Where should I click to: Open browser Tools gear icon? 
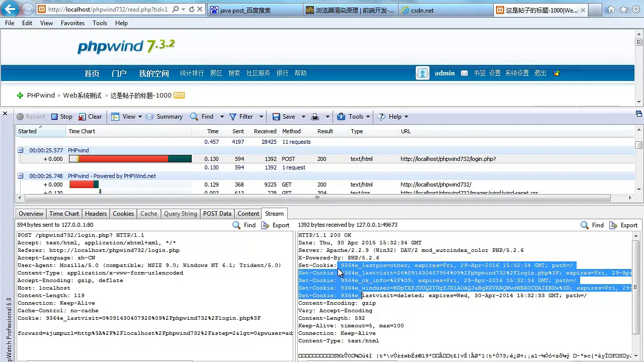pyautogui.click(x=635, y=10)
